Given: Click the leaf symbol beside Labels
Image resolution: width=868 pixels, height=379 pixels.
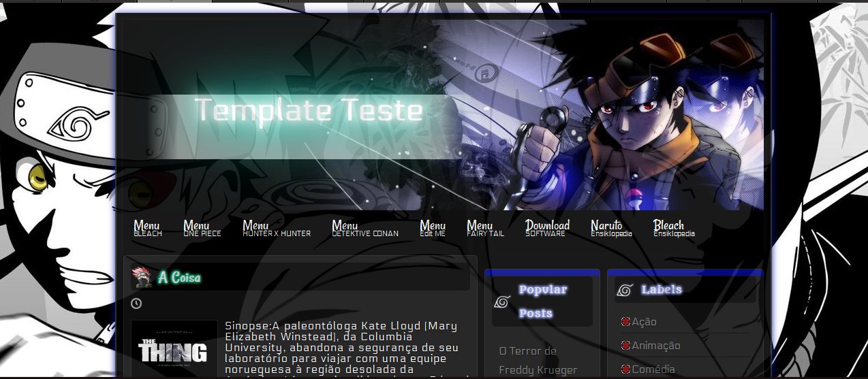Looking at the screenshot, I should (x=625, y=290).
